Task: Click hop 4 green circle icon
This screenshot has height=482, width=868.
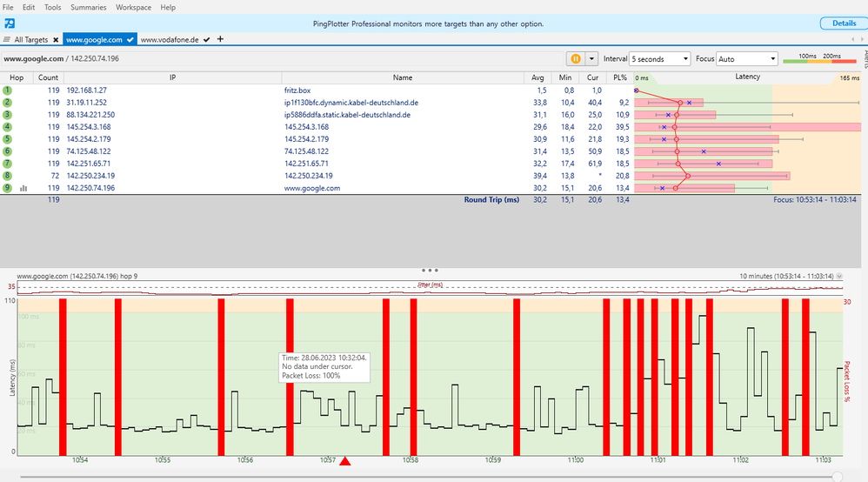Action: (x=7, y=127)
